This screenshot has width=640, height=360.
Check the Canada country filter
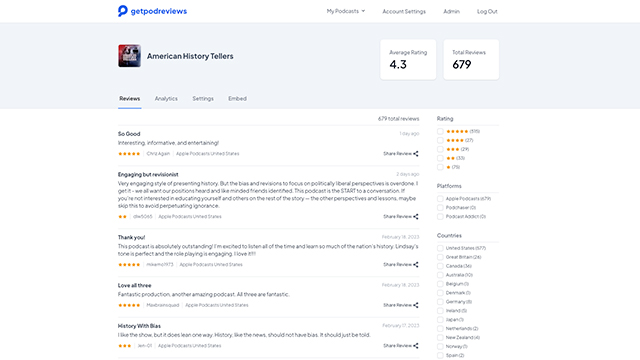(440, 266)
